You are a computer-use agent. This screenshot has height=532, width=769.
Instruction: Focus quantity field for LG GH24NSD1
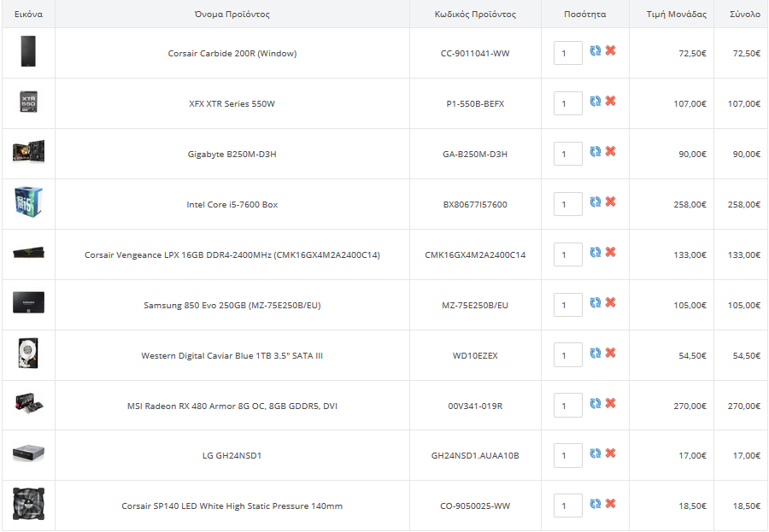pyautogui.click(x=568, y=455)
